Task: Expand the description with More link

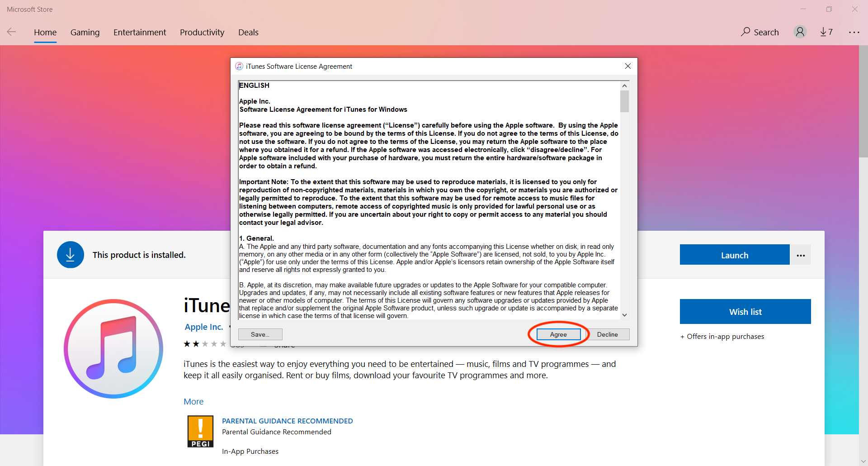Action: 193,401
